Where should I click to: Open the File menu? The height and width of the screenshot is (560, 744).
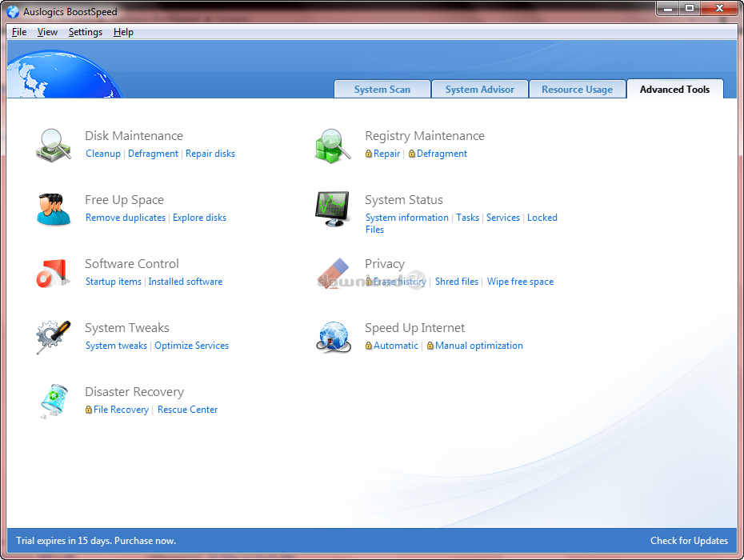pyautogui.click(x=19, y=32)
